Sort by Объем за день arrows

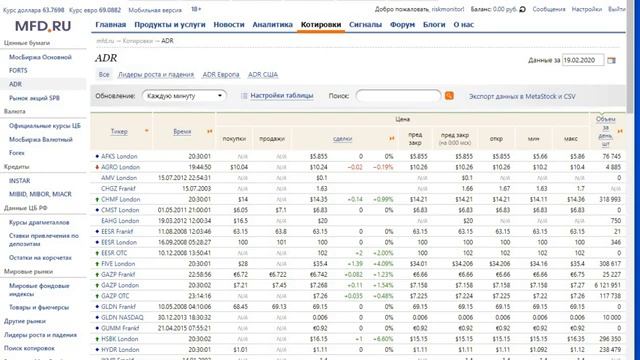[x=620, y=131]
